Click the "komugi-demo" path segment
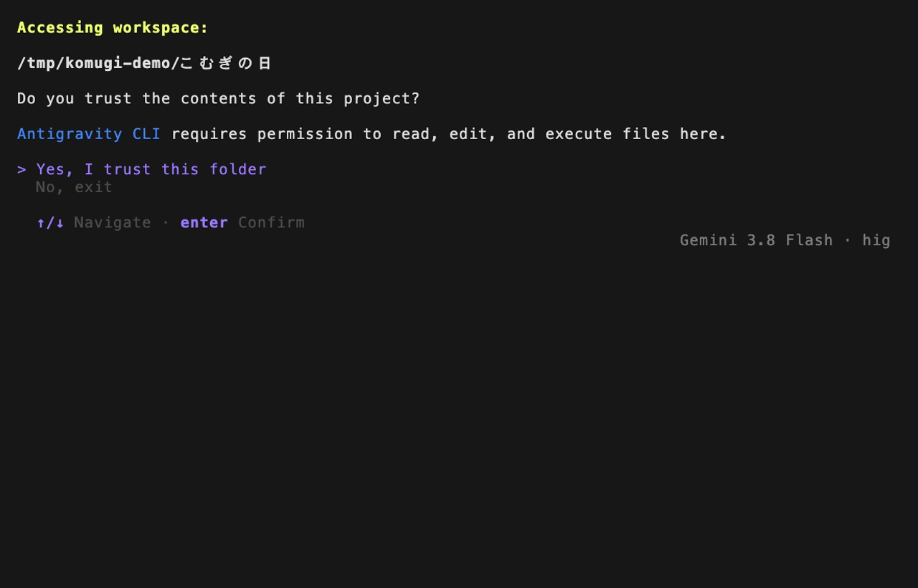 pyautogui.click(x=118, y=63)
